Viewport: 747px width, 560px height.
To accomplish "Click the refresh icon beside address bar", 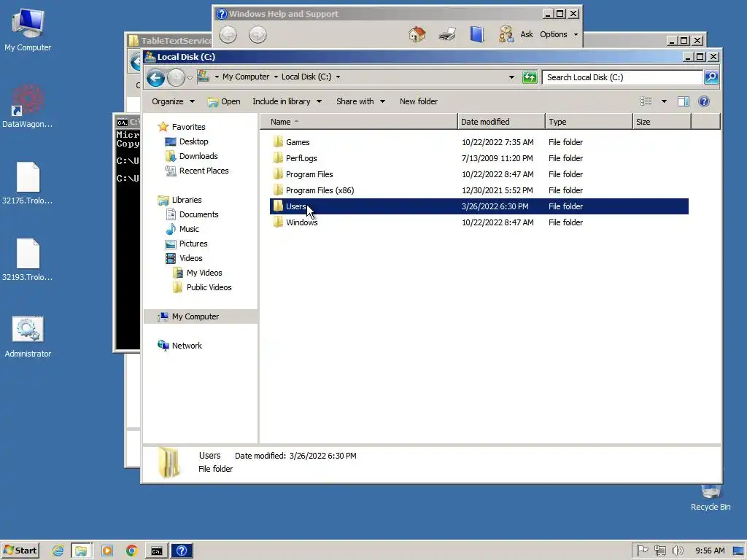I will pos(530,77).
